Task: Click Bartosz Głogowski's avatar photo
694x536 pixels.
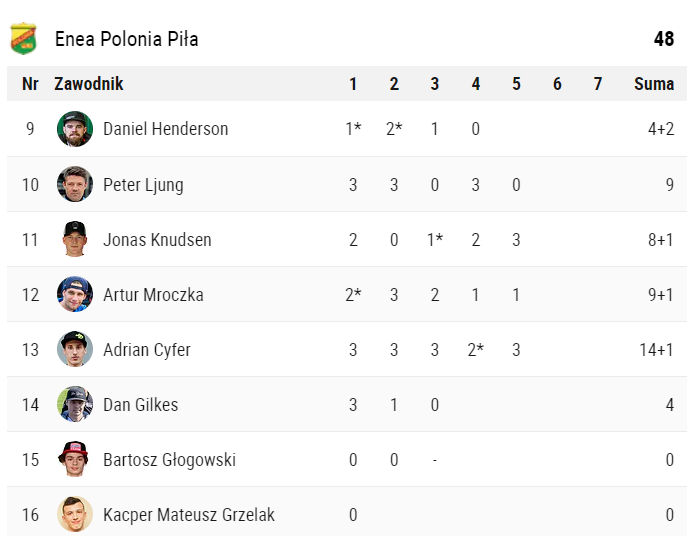Action: pos(75,460)
